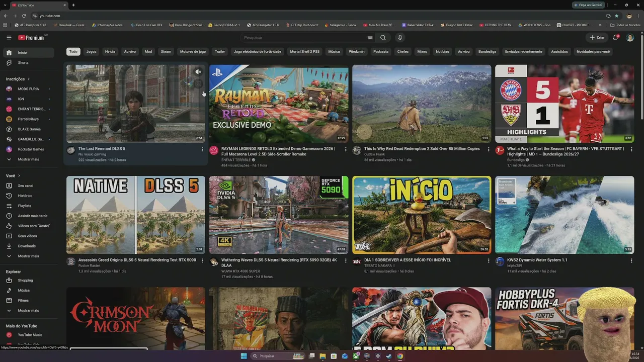Image resolution: width=644 pixels, height=362 pixels.
Task: Open Bundesliga channel avatar beside FC Bayern video
Action: pyautogui.click(x=500, y=150)
